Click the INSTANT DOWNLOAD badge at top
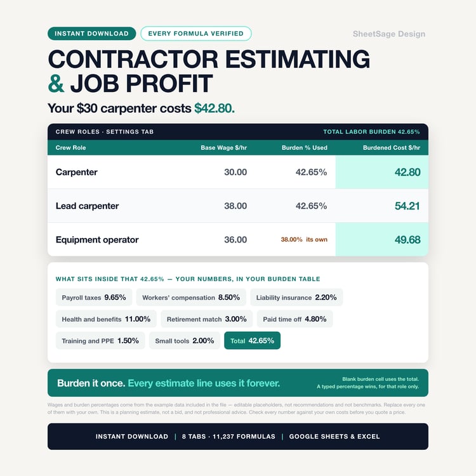This screenshot has height=476, width=476. click(x=91, y=34)
